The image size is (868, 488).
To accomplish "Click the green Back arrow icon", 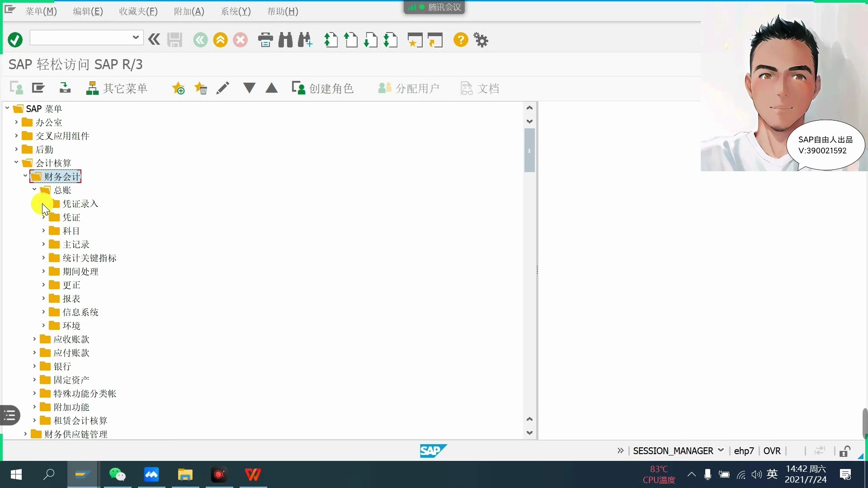I will tap(200, 40).
